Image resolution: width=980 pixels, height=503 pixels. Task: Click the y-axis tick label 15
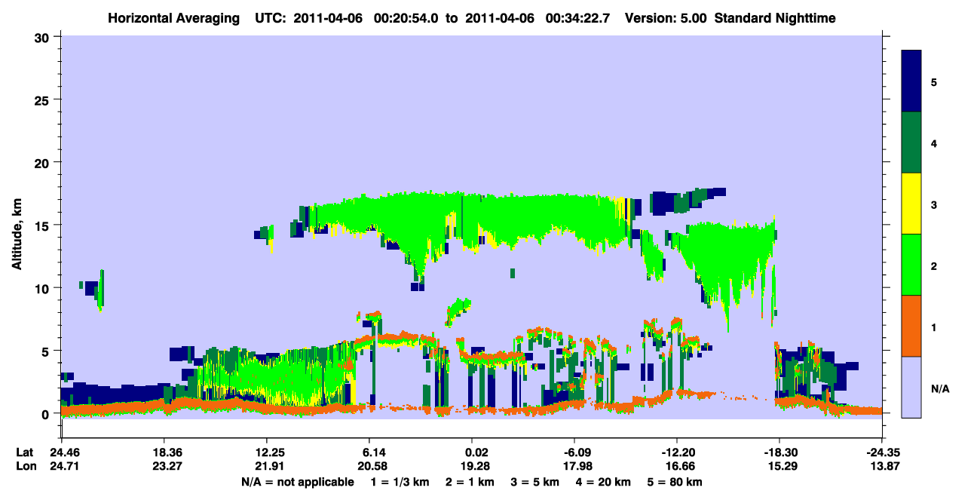pyautogui.click(x=44, y=225)
